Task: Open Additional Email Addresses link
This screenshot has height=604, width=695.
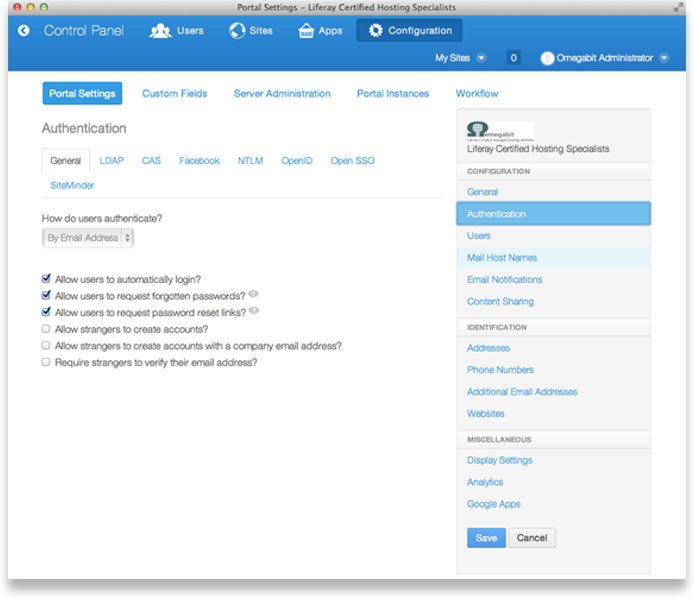Action: point(522,392)
